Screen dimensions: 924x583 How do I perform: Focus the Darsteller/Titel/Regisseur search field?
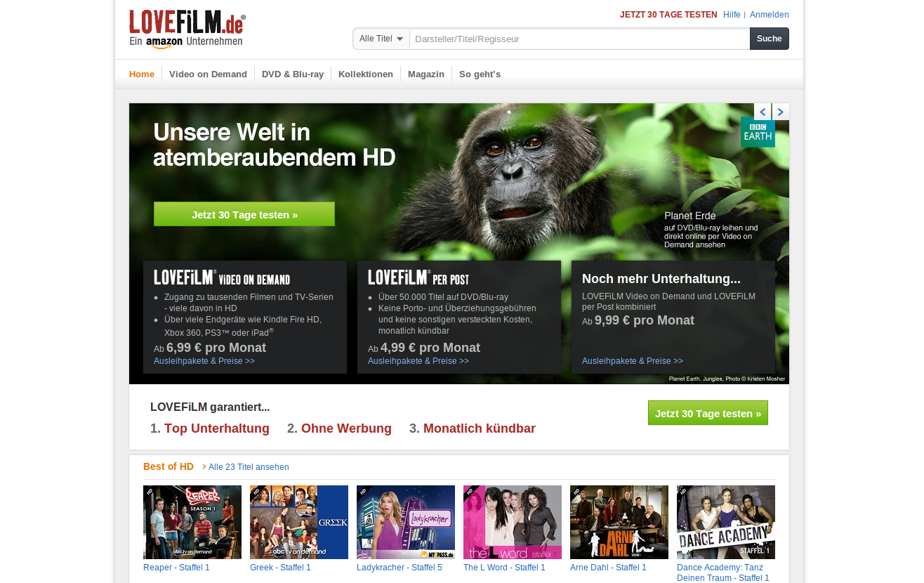point(579,39)
